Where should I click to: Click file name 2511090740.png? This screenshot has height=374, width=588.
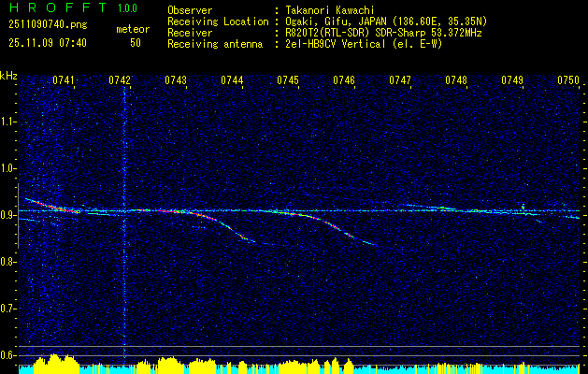(48, 25)
